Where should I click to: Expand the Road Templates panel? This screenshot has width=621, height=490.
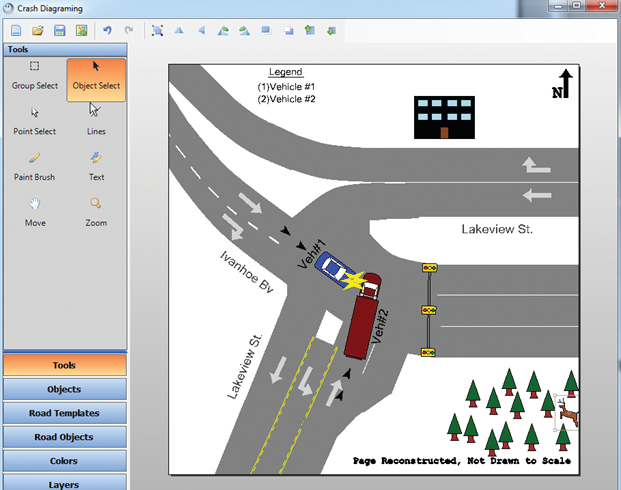(x=64, y=413)
